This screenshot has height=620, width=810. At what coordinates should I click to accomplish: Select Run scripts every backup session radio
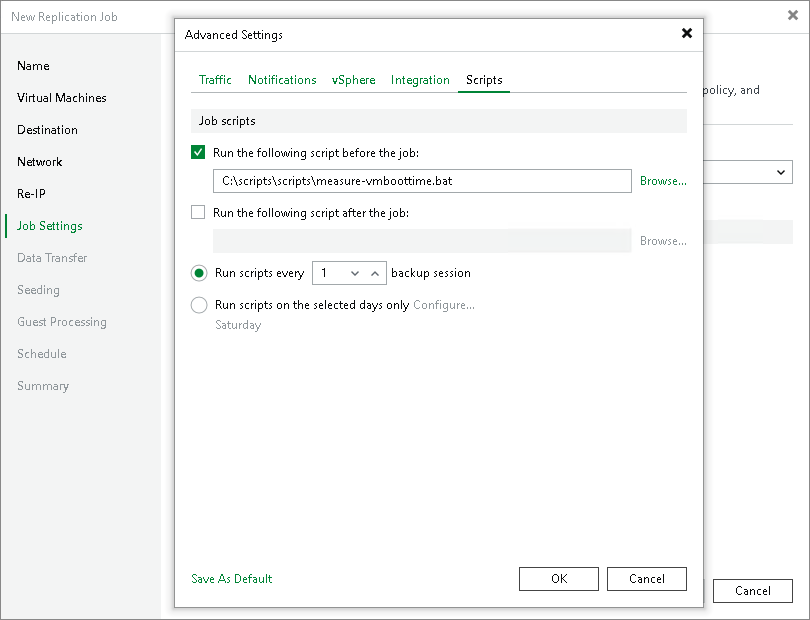199,273
